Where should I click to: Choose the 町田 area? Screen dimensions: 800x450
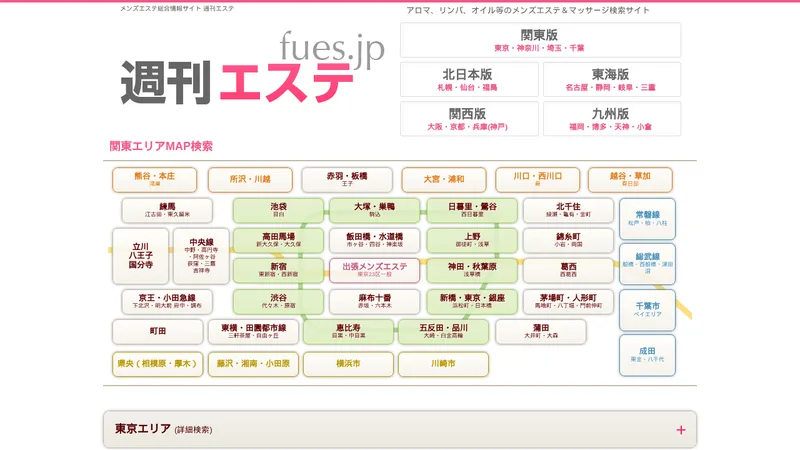click(x=158, y=332)
